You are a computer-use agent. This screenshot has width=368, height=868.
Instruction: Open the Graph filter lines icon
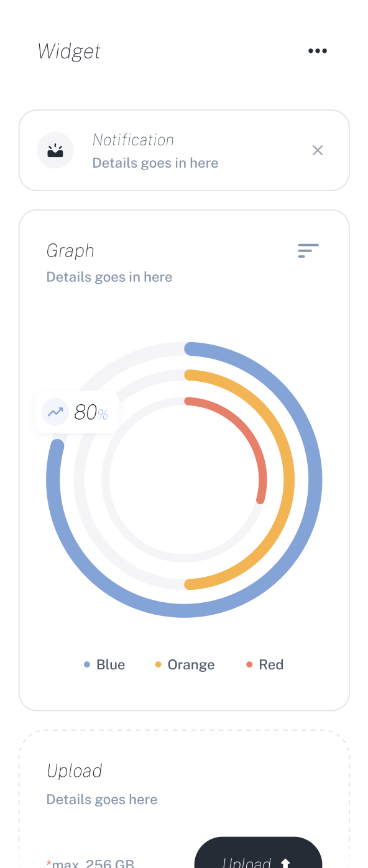[308, 250]
